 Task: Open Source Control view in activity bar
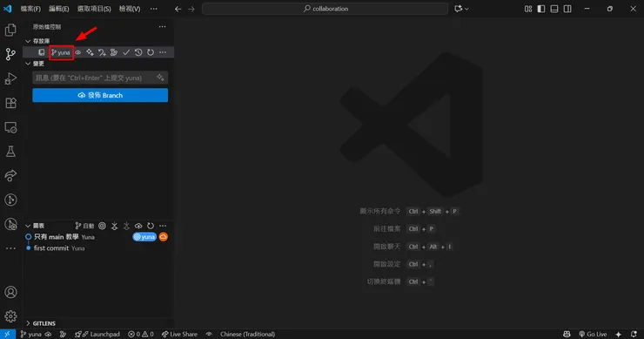click(x=10, y=54)
